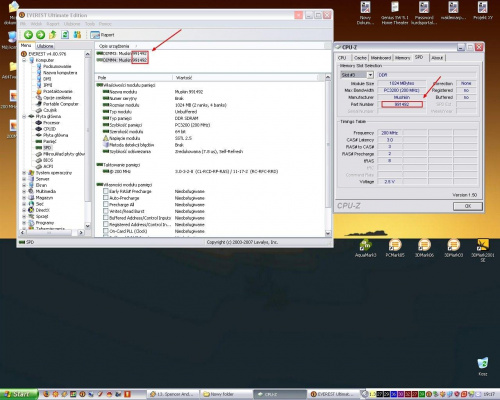The height and width of the screenshot is (400, 500).
Task: Click the users icon in EVEREST toolbar
Action: point(77,35)
